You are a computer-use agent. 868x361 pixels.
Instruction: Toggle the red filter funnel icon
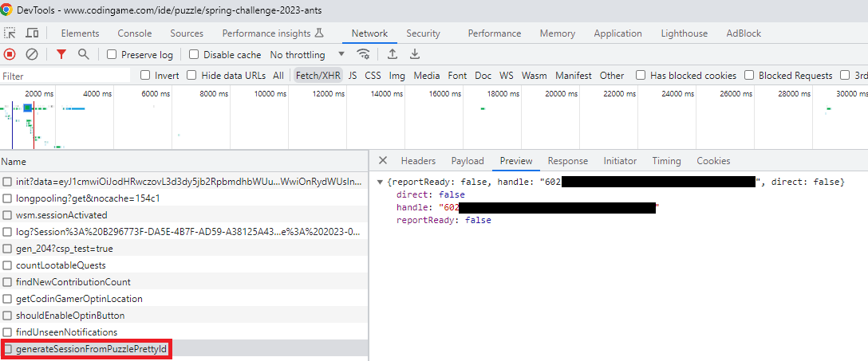tap(61, 54)
